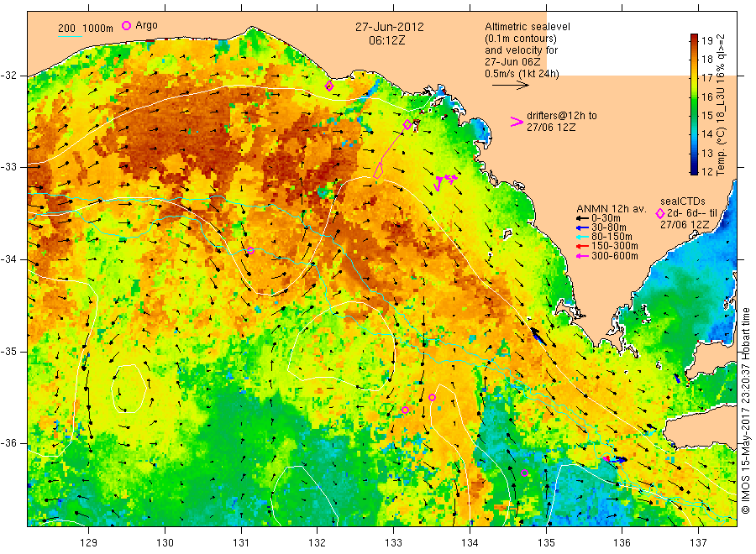
Task: Click the temperature colorbar's dark red top
Action: (x=694, y=39)
